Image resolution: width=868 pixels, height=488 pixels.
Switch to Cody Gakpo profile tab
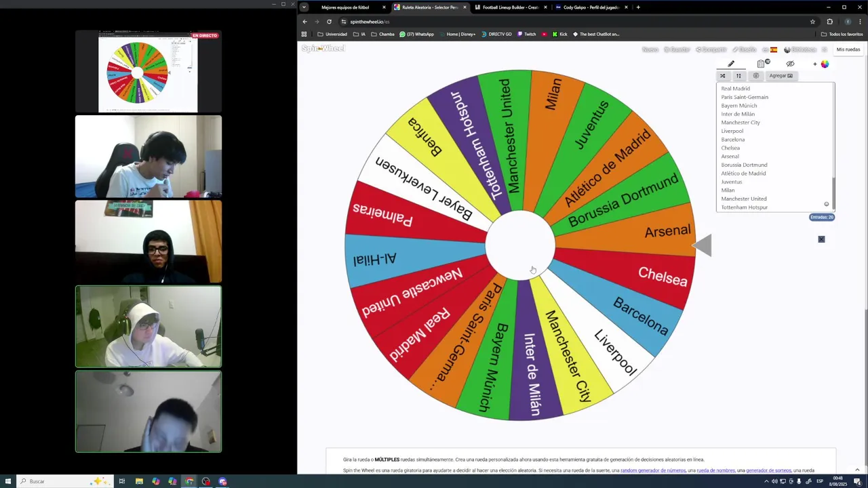point(591,7)
